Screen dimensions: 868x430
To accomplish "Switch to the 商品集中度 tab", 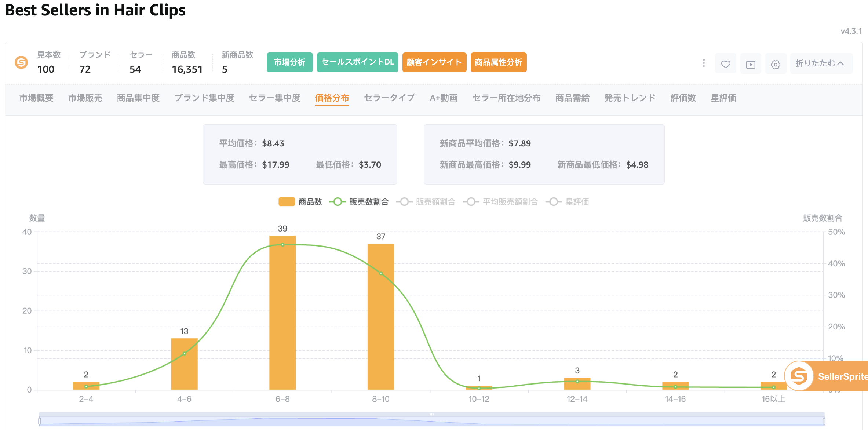I will pyautogui.click(x=138, y=98).
